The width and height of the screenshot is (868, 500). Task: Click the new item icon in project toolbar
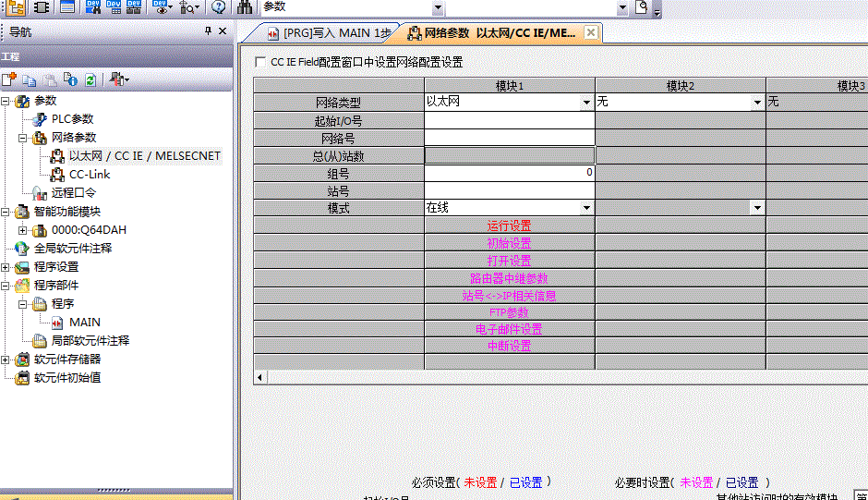coord(9,80)
